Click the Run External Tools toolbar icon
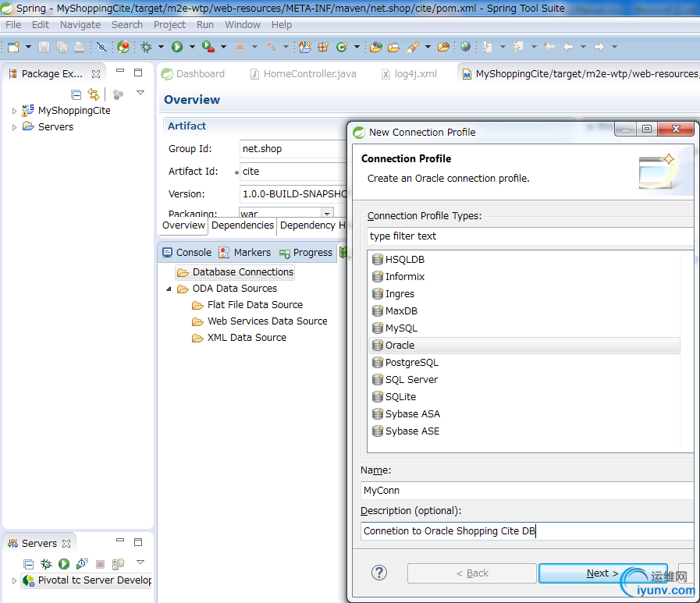This screenshot has width=700, height=603. pyautogui.click(x=208, y=47)
